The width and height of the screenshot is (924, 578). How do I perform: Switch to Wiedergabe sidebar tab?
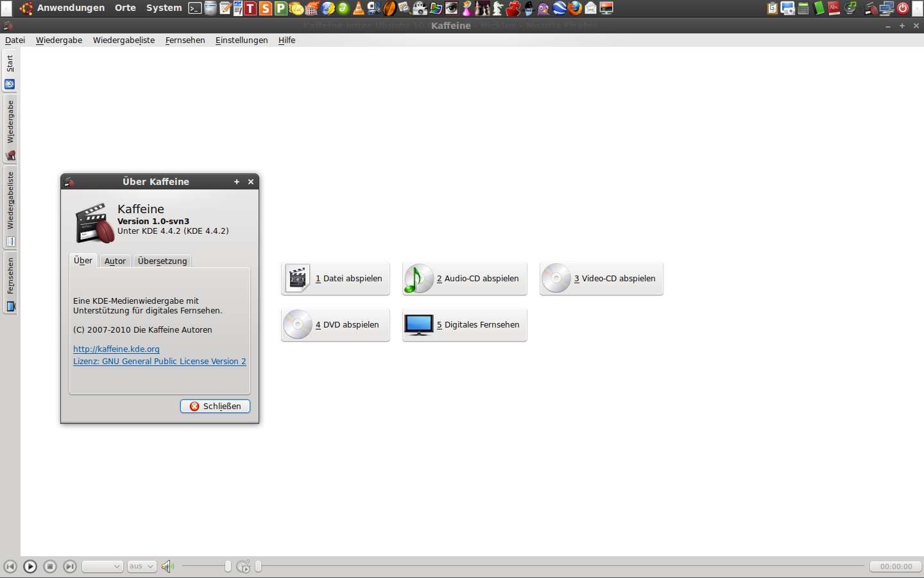pos(10,129)
